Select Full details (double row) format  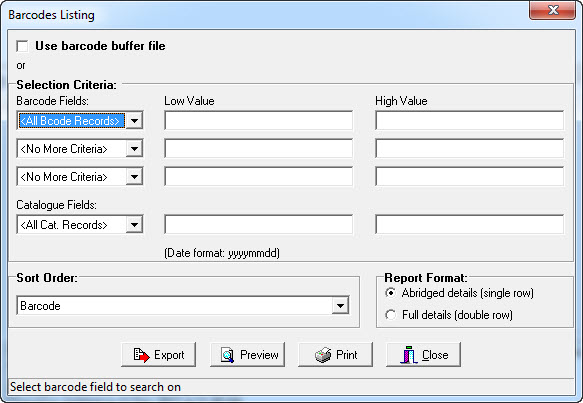[390, 315]
